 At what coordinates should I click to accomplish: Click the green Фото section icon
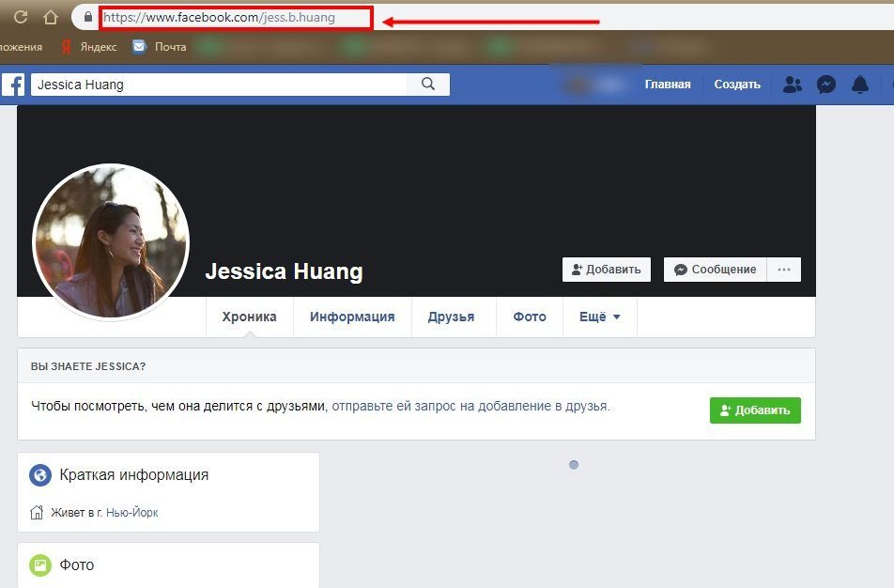[x=40, y=565]
